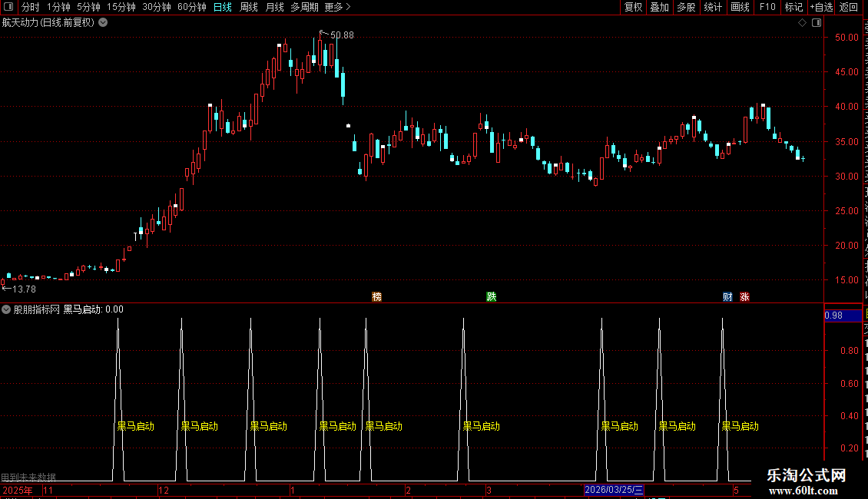This screenshot has width=868, height=499.
Task: Click the 返回 back button
Action: tap(849, 7)
